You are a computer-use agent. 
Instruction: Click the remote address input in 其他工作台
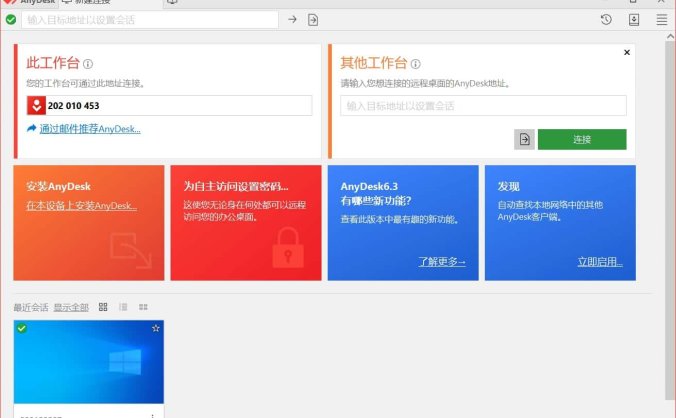(x=483, y=106)
